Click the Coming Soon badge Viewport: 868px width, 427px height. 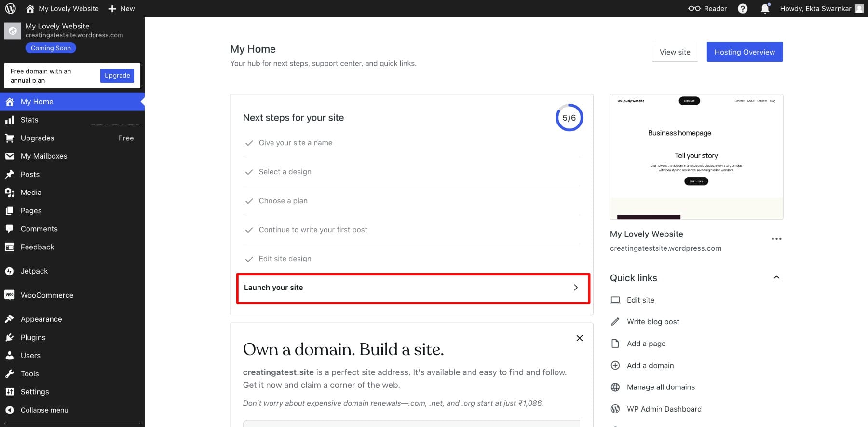[51, 48]
